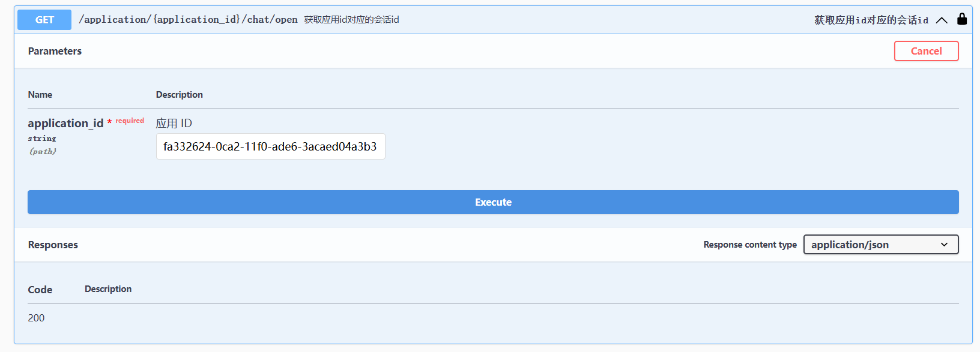The width and height of the screenshot is (980, 352).
Task: Click the blue GET method badge
Action: 44,20
